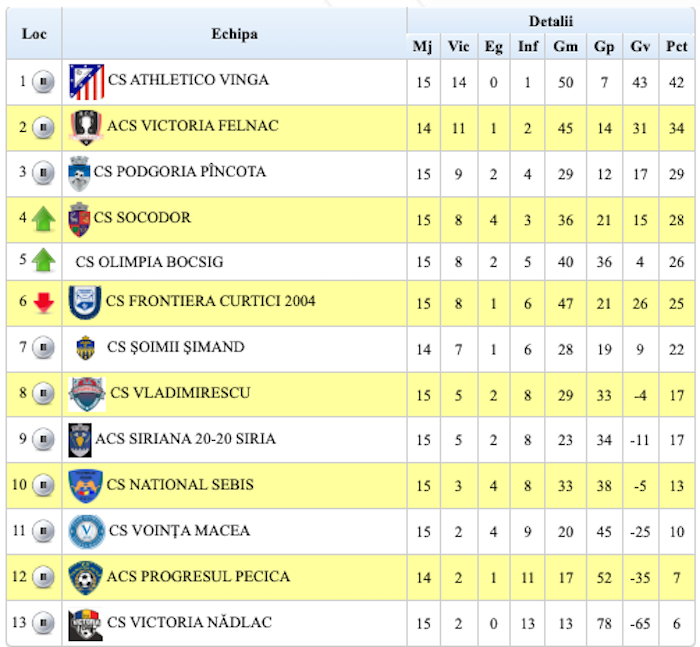700x647 pixels.
Task: Click the Echipa column header
Action: click(234, 34)
